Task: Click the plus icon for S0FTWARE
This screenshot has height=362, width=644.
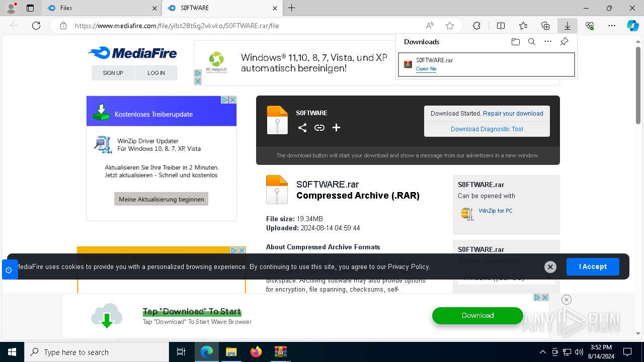Action: (x=337, y=128)
